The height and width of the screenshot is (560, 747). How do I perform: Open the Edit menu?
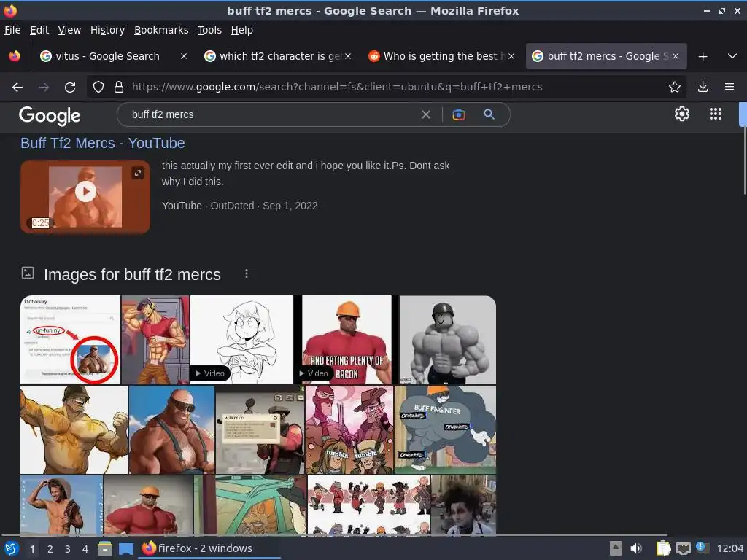(39, 30)
